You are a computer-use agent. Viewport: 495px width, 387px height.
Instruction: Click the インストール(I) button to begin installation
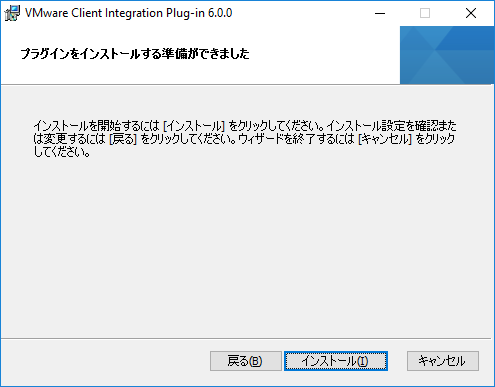[336, 361]
